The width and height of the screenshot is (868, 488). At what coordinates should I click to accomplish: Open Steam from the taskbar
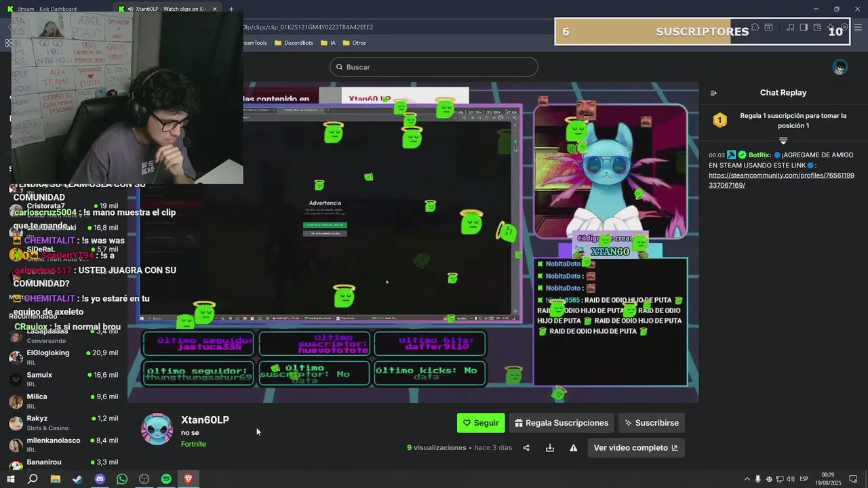click(x=77, y=479)
